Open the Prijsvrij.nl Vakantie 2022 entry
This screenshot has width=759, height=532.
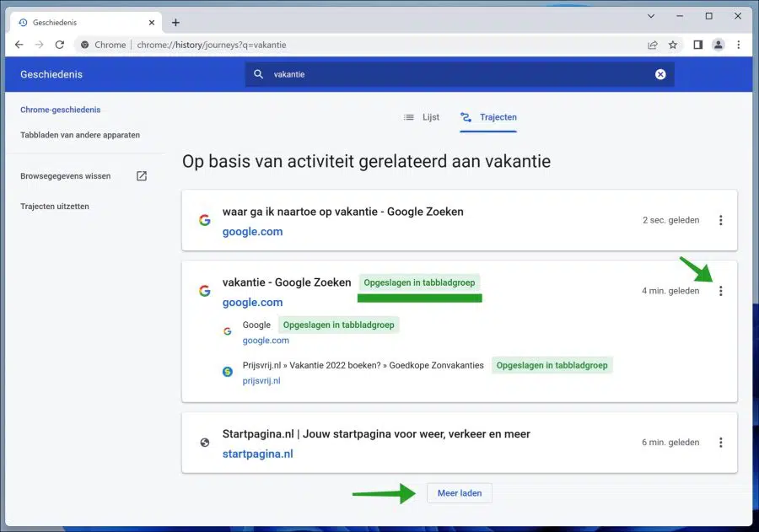363,365
